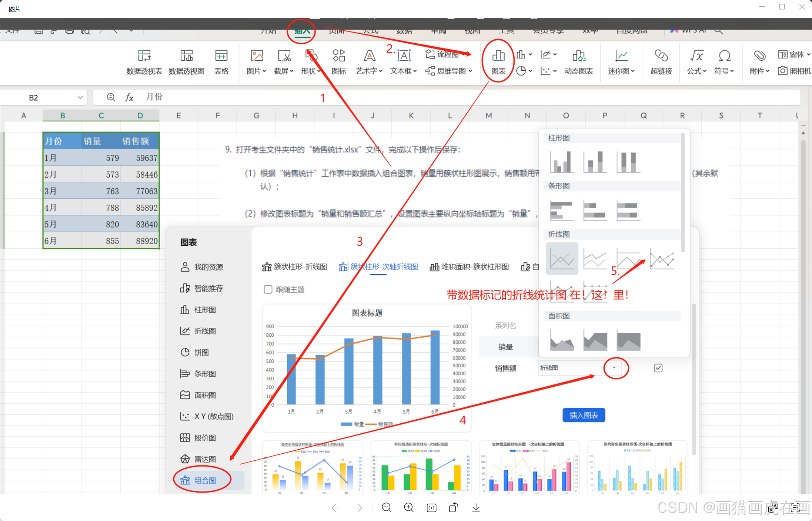Expand the 图片 picture insert dropdown

coord(264,71)
